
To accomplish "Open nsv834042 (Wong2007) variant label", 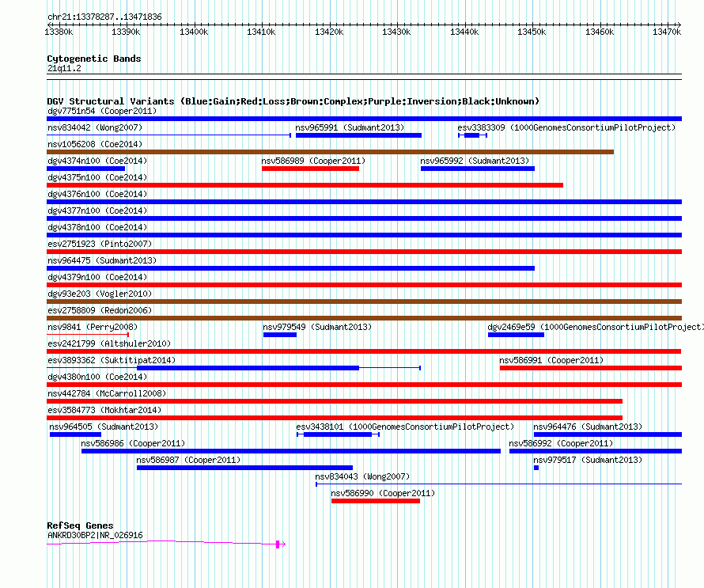I will (95, 127).
